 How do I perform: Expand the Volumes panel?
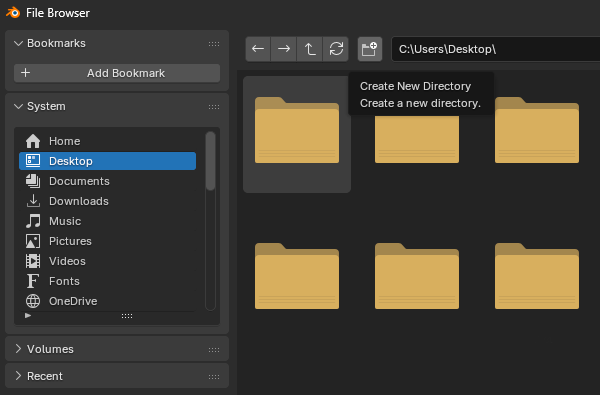[x=18, y=349]
